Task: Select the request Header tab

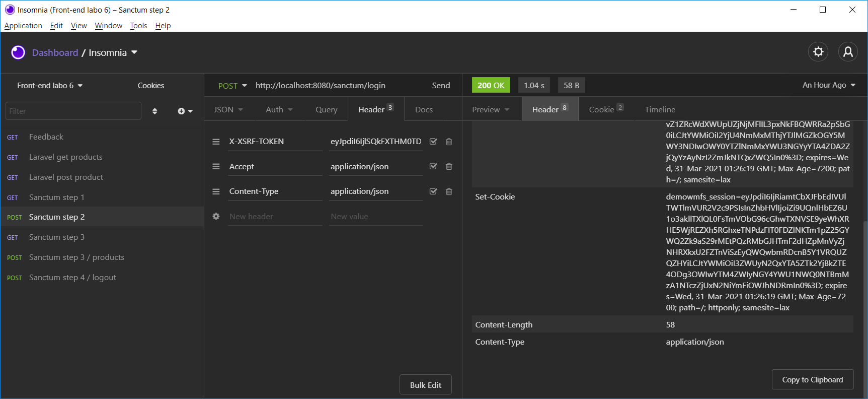Action: coord(376,109)
